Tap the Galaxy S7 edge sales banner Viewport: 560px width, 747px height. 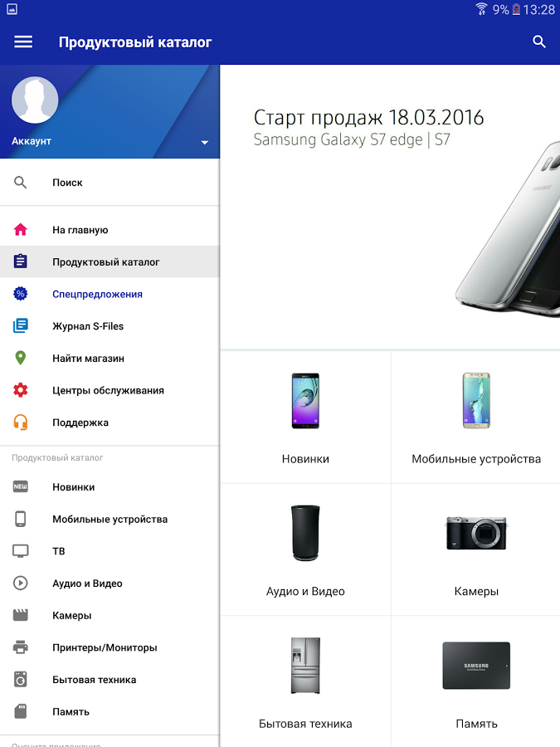click(390, 207)
